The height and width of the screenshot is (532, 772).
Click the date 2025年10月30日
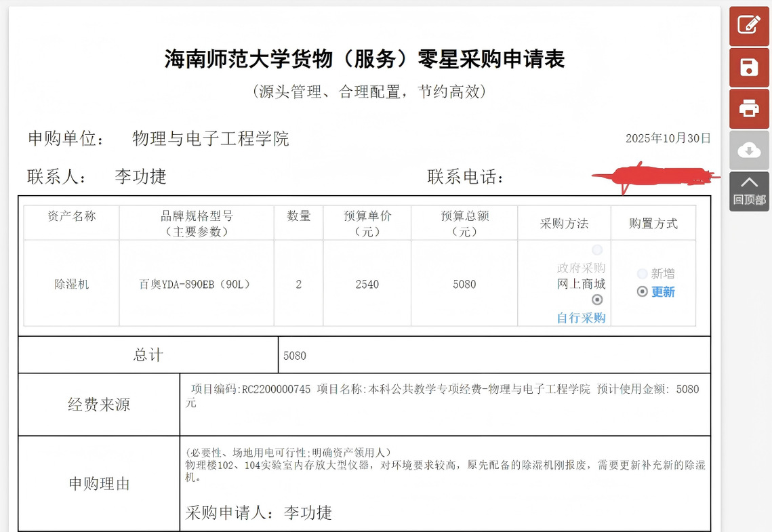coord(668,138)
